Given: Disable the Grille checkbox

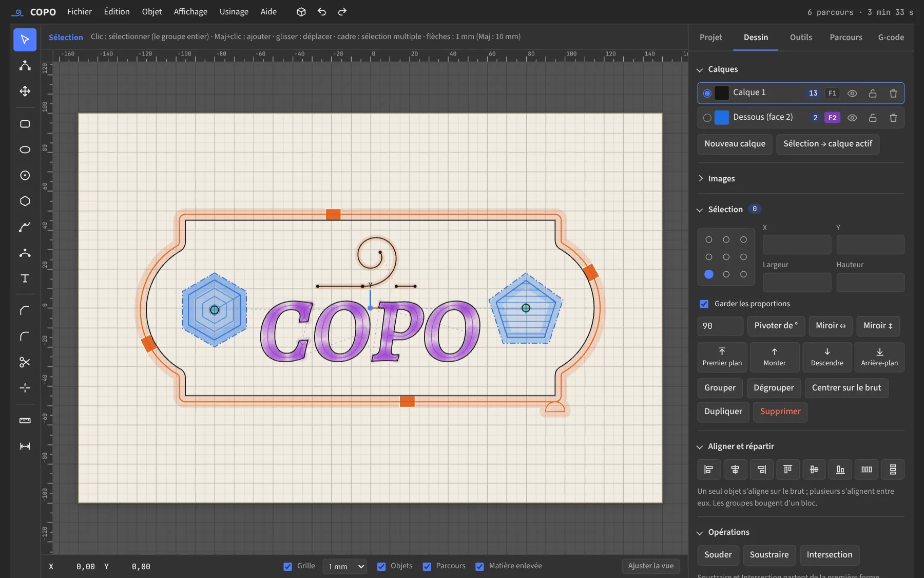Looking at the screenshot, I should [x=287, y=566].
